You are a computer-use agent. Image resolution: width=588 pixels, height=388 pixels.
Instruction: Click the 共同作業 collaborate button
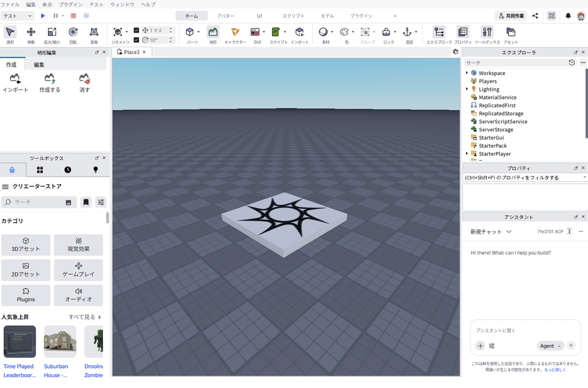511,16
